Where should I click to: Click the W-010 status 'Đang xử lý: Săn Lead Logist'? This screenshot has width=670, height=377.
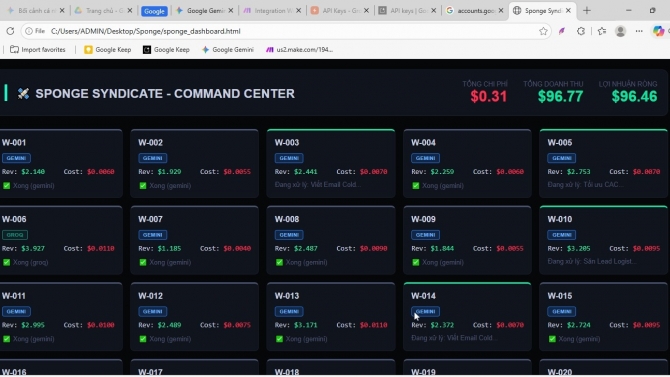click(591, 261)
